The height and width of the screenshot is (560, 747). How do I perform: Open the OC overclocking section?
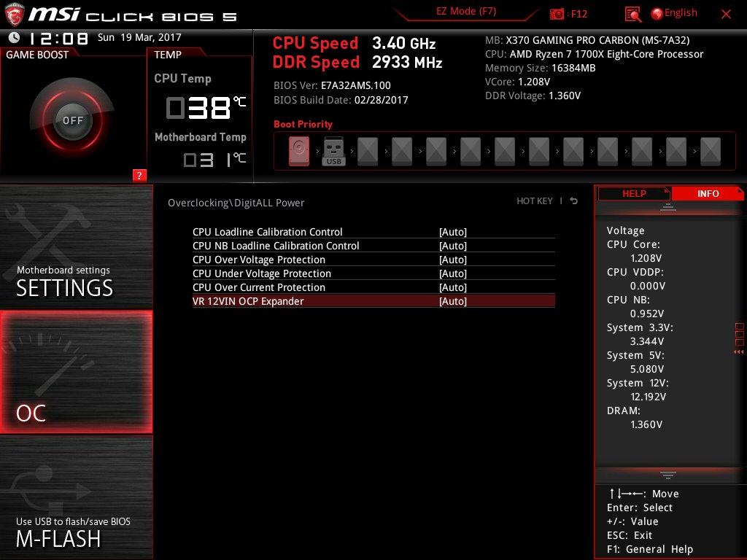tap(76, 373)
